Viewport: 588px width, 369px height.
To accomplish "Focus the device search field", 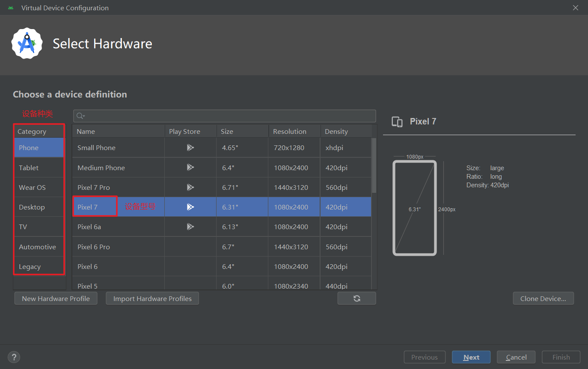I will (x=225, y=116).
